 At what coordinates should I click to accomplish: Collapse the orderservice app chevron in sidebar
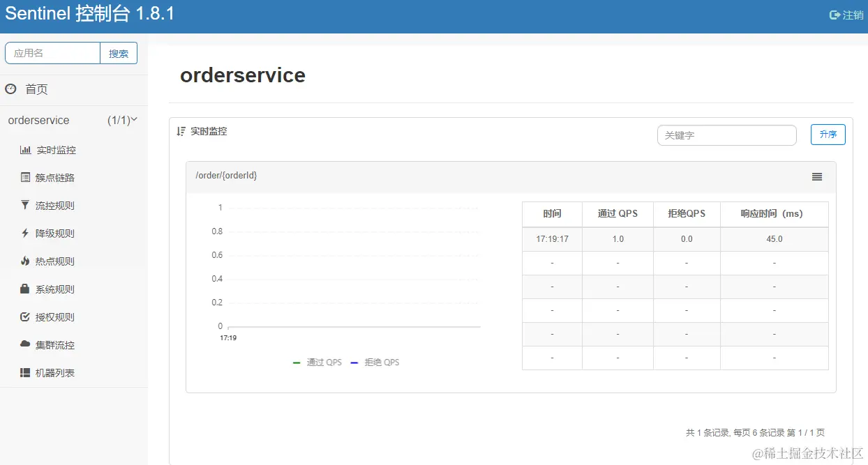coord(134,119)
